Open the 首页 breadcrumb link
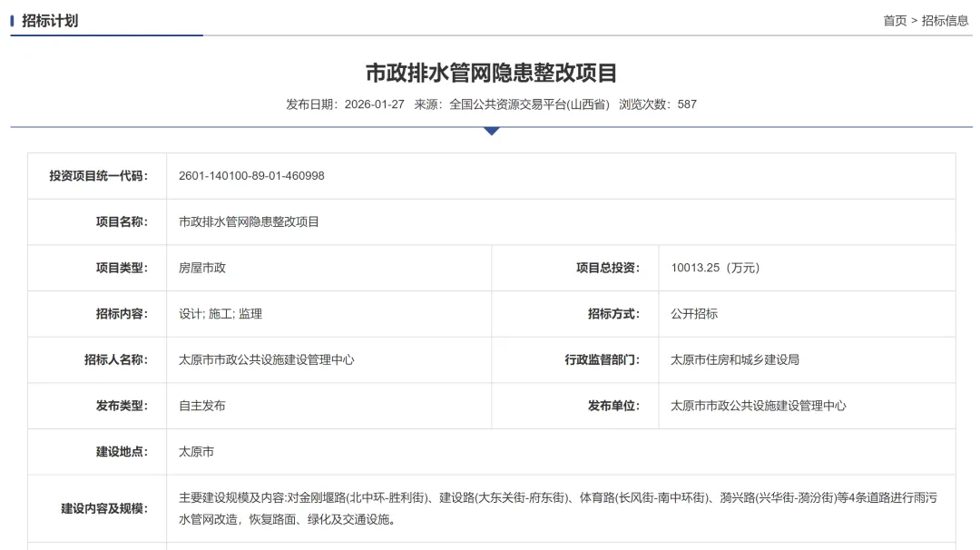This screenshot has height=550, width=980. click(x=895, y=21)
